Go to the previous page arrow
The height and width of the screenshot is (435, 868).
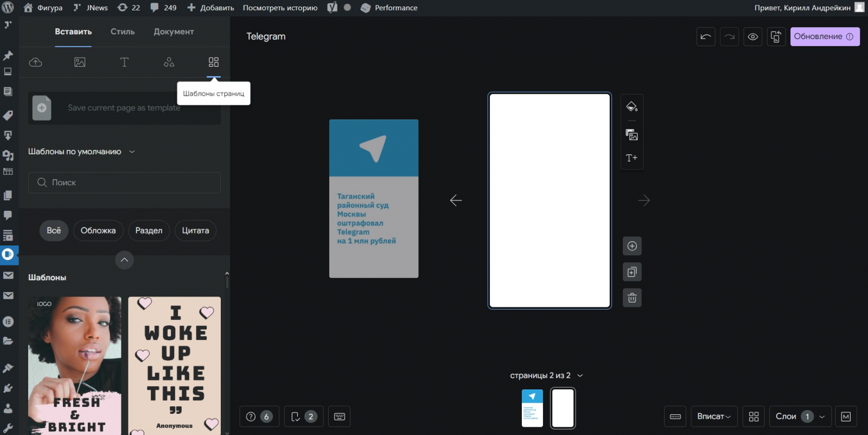[456, 200]
